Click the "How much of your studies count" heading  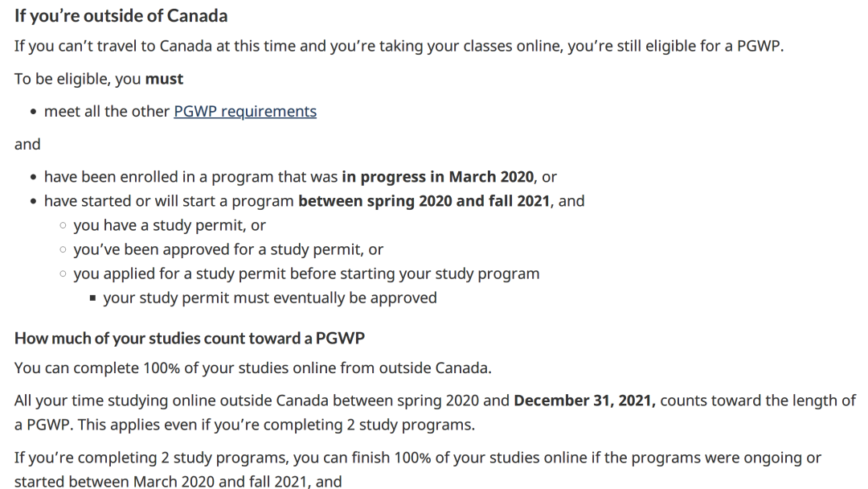click(x=190, y=338)
